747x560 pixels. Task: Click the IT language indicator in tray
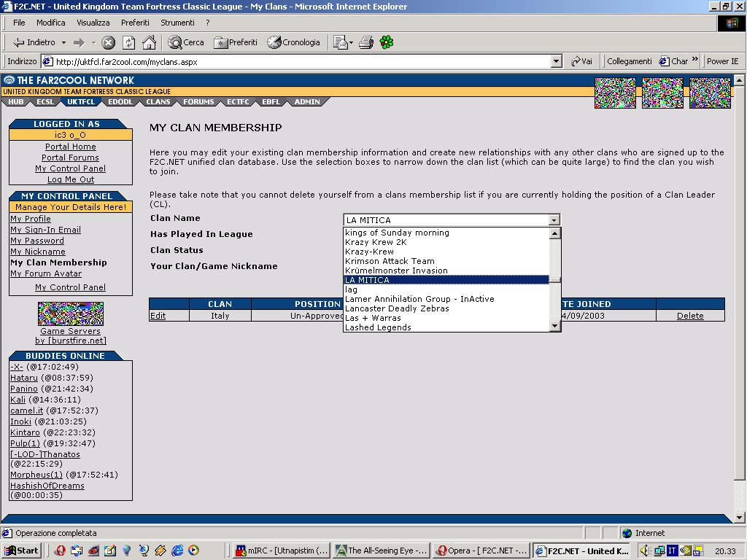coord(672,551)
